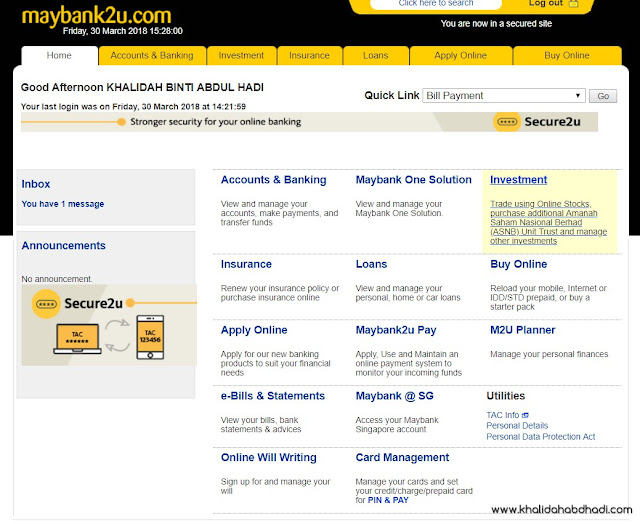The width and height of the screenshot is (640, 524).
Task: Open Maybank2u Pay link
Action: (x=396, y=330)
